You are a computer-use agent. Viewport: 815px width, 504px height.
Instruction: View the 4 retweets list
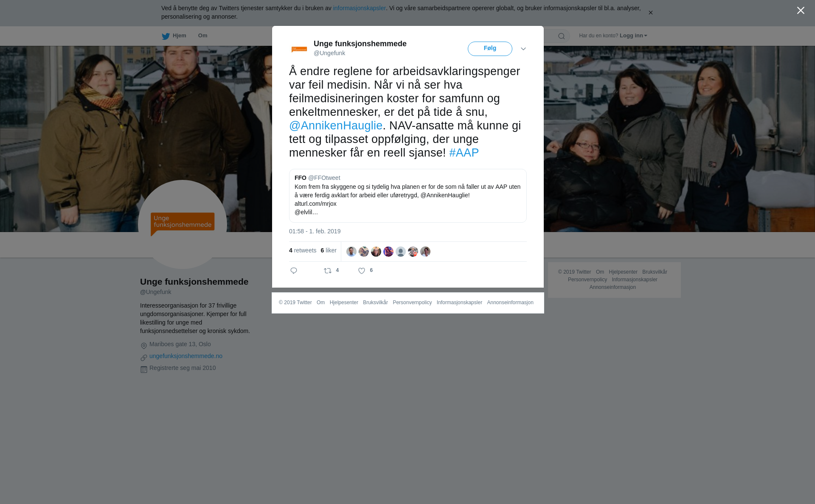click(303, 250)
